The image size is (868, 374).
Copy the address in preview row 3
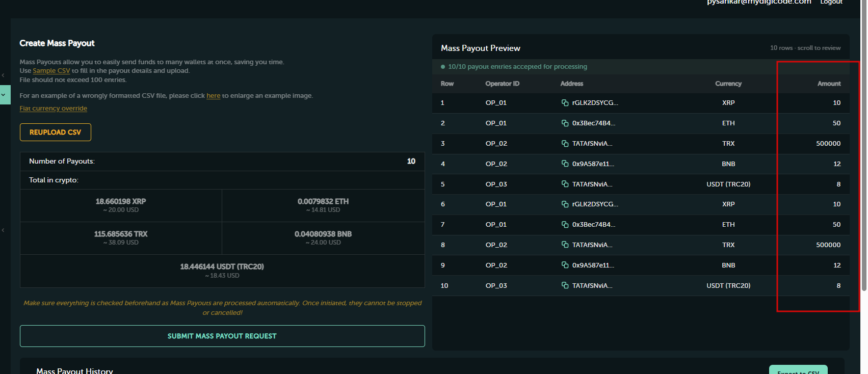coord(565,144)
